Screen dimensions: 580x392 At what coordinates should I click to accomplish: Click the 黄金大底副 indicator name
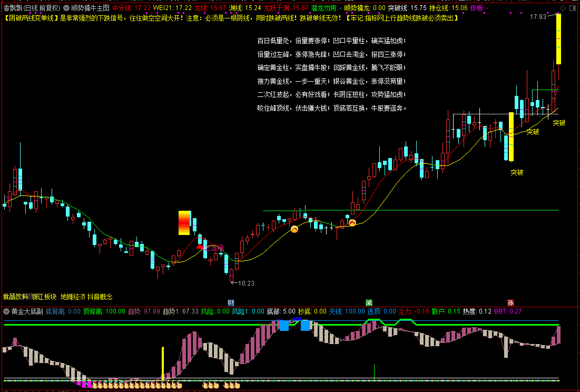click(x=27, y=311)
